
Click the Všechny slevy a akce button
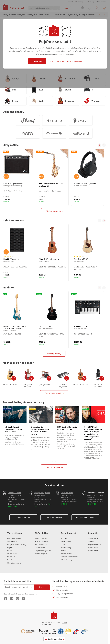coord(54,211)
